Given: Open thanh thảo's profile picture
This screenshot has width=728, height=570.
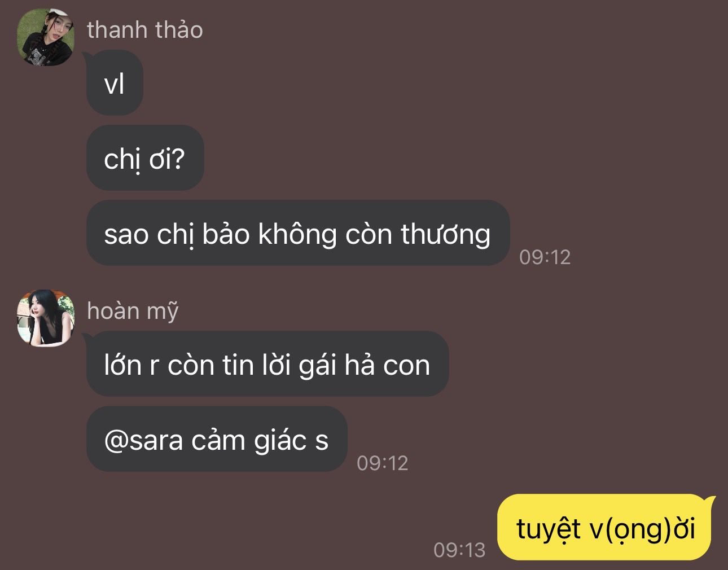Looking at the screenshot, I should pyautogui.click(x=46, y=37).
